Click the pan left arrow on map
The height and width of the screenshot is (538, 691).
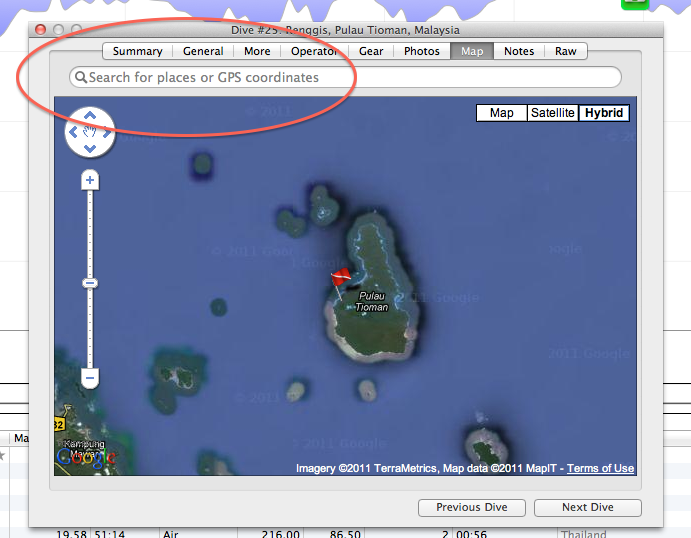(x=73, y=132)
